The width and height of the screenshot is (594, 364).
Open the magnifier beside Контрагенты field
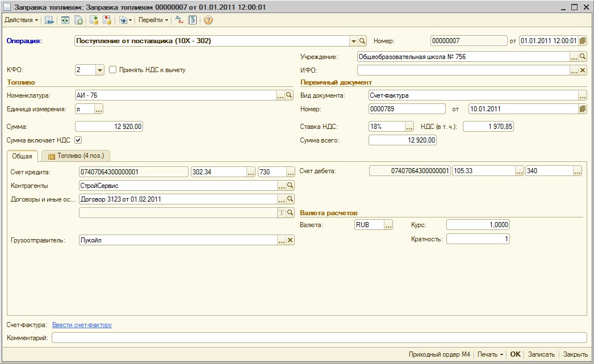click(290, 186)
